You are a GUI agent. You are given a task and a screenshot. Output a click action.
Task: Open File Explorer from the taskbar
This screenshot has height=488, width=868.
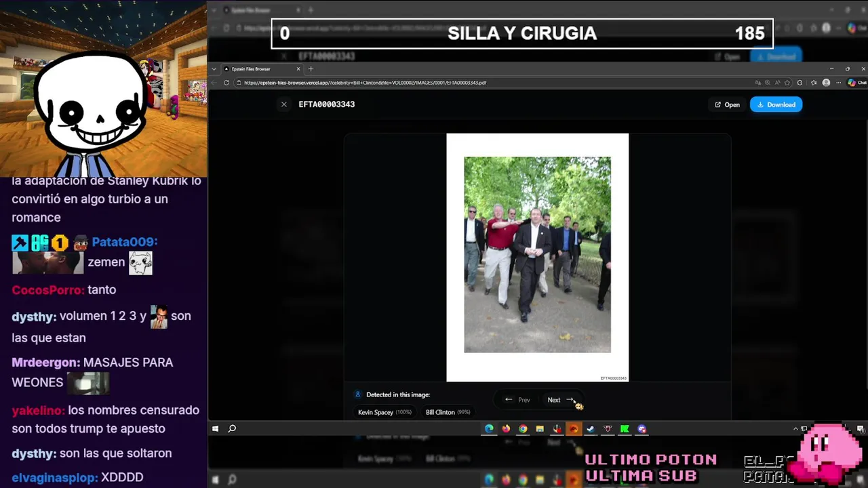(540, 428)
